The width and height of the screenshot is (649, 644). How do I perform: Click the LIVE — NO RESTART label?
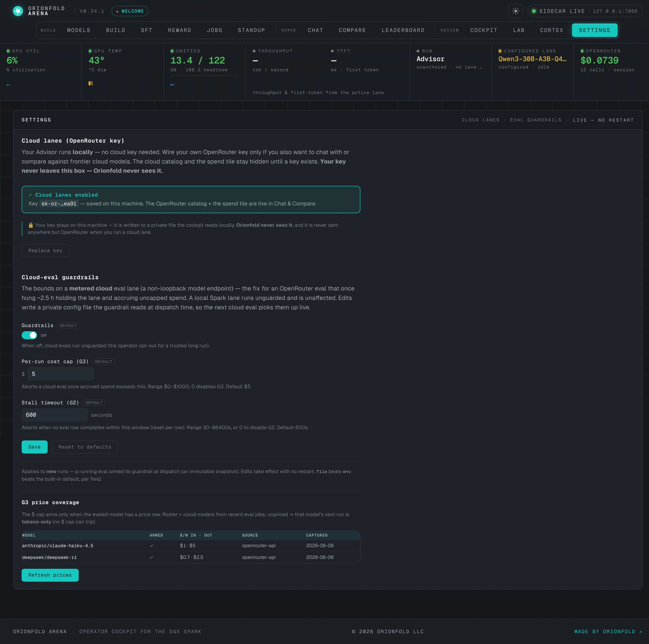coord(603,120)
